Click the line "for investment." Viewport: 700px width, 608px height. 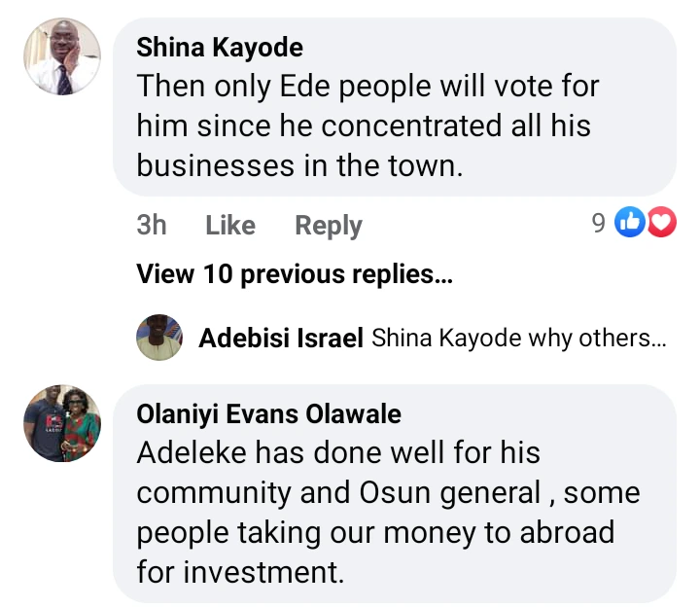[240, 572]
